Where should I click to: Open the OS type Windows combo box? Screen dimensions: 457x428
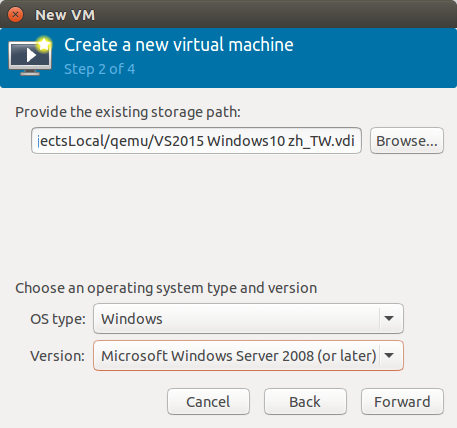248,319
